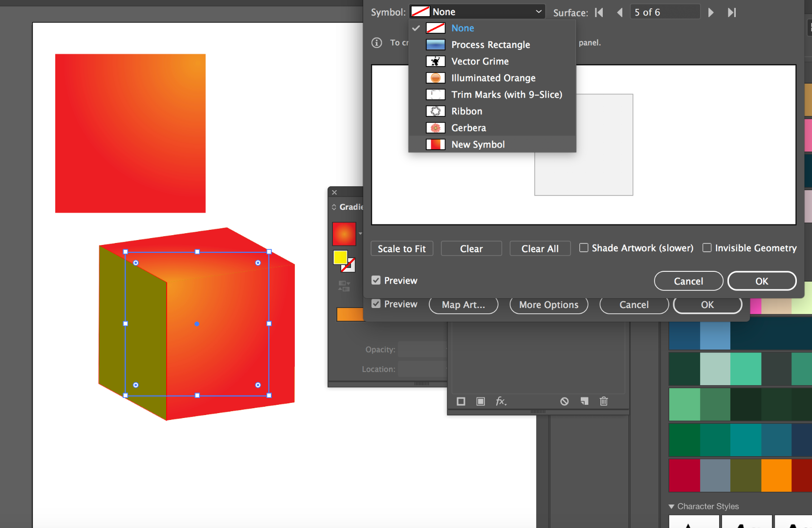
Task: Pick the Gerbera symbol
Action: [x=492, y=128]
